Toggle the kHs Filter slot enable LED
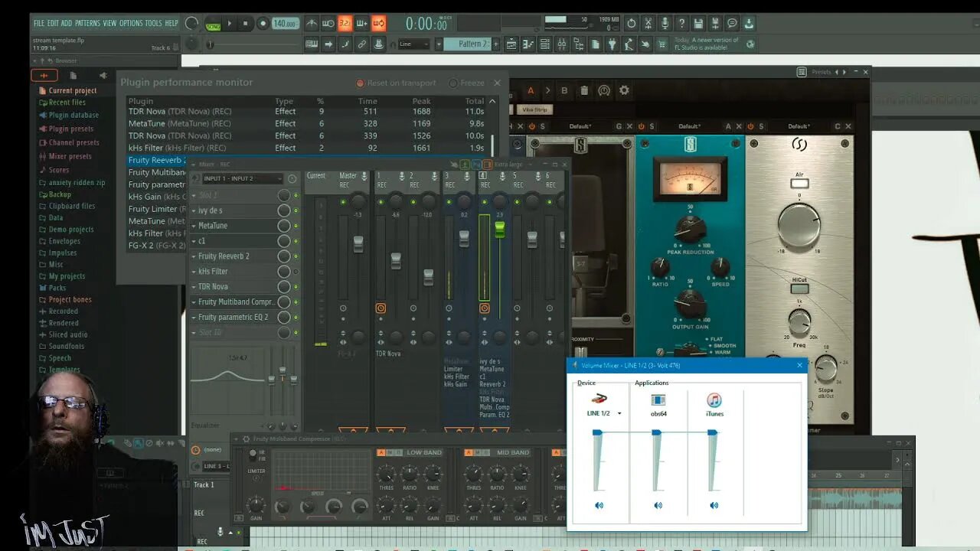980x551 pixels. 296,272
